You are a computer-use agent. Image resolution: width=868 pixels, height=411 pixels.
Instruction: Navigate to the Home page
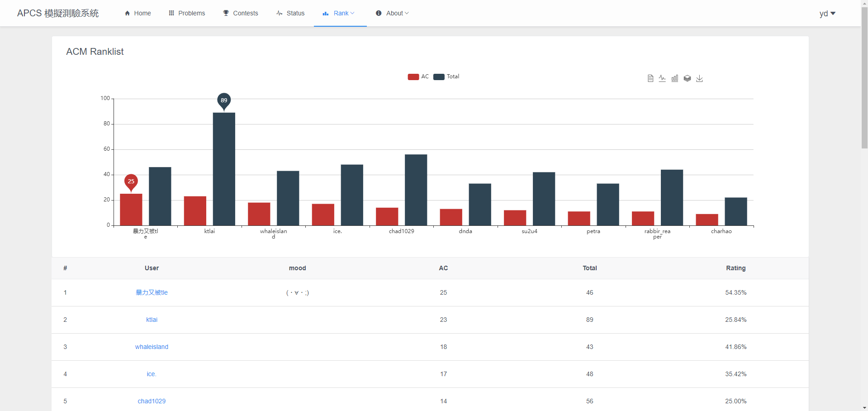point(138,13)
